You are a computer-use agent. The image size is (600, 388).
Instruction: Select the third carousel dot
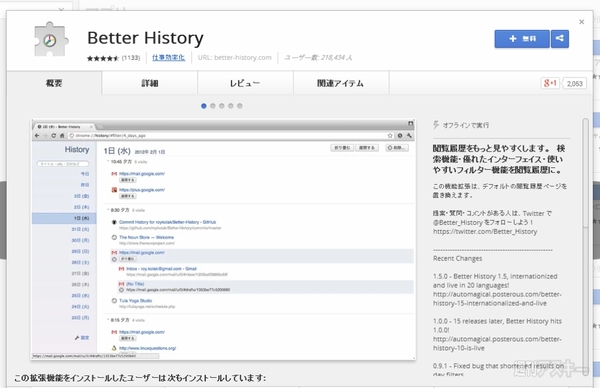click(x=222, y=106)
